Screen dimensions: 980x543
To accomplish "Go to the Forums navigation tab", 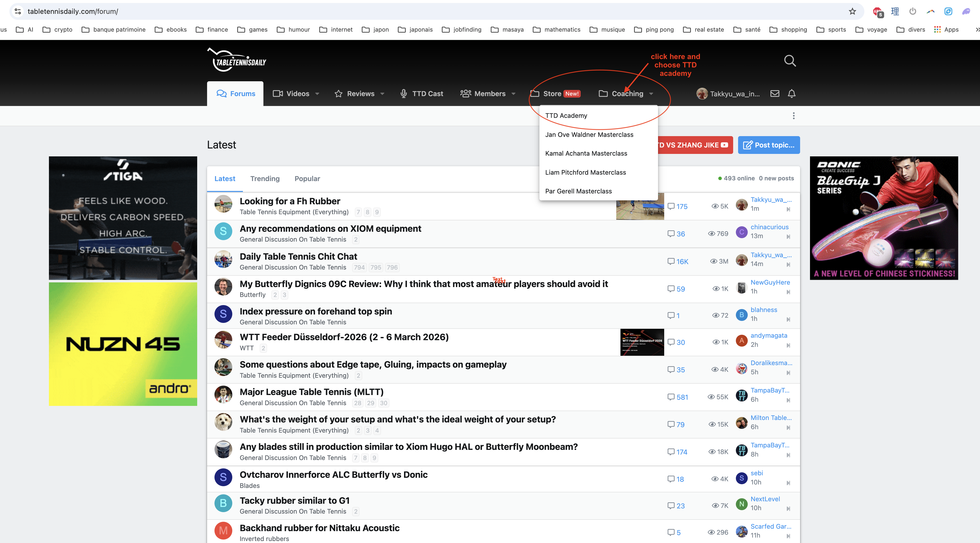I will [x=235, y=94].
